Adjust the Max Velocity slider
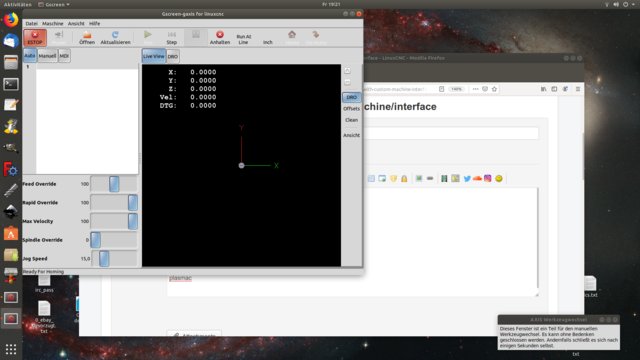The height and width of the screenshot is (360, 640). pos(114,221)
